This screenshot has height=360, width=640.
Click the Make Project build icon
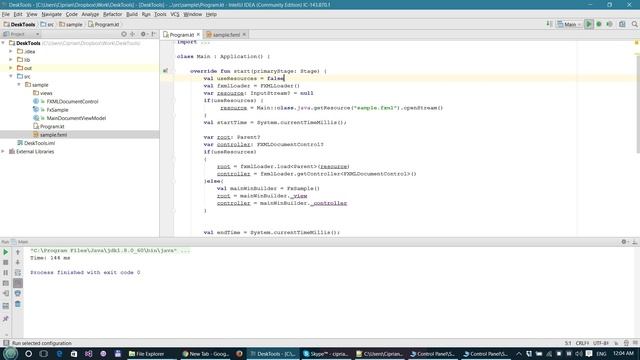[x=549, y=24]
